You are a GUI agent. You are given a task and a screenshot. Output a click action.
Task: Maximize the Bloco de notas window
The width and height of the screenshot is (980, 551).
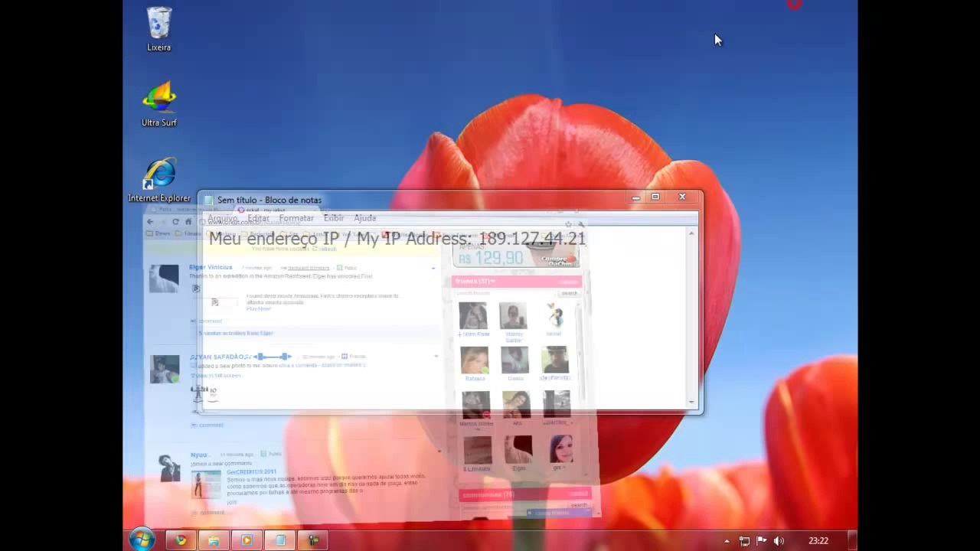[x=655, y=197]
